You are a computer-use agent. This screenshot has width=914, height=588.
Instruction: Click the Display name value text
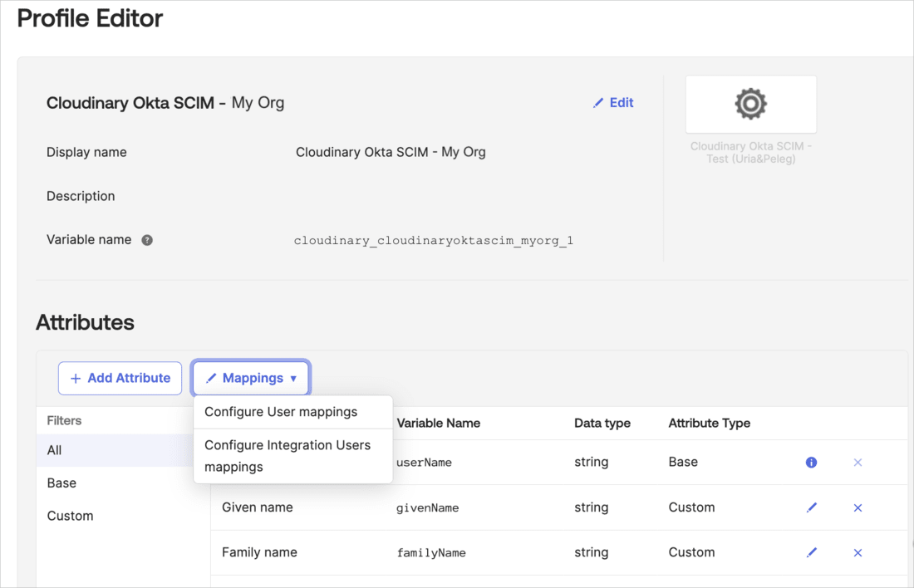391,152
